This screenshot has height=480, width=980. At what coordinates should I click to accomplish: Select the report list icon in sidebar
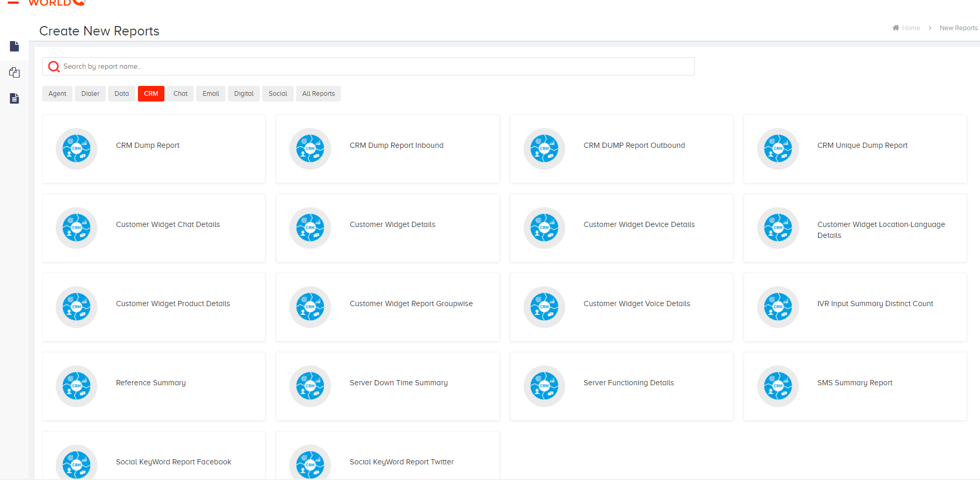point(14,98)
